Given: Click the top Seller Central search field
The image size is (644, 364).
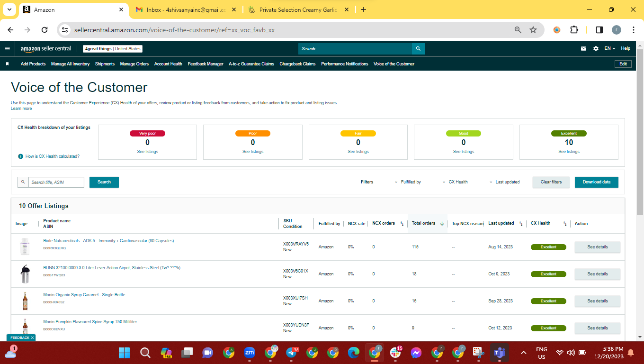Looking at the screenshot, I should coord(355,48).
